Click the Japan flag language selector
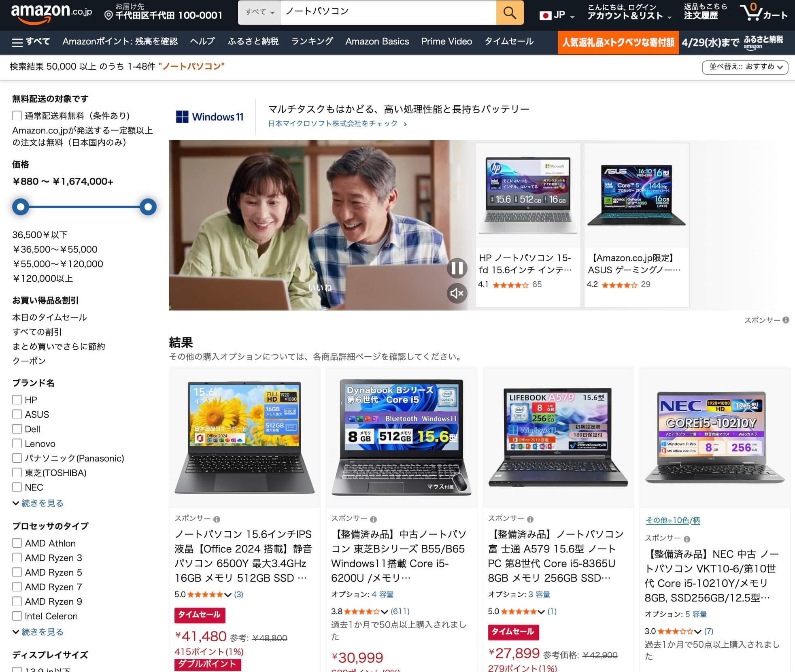 point(557,15)
